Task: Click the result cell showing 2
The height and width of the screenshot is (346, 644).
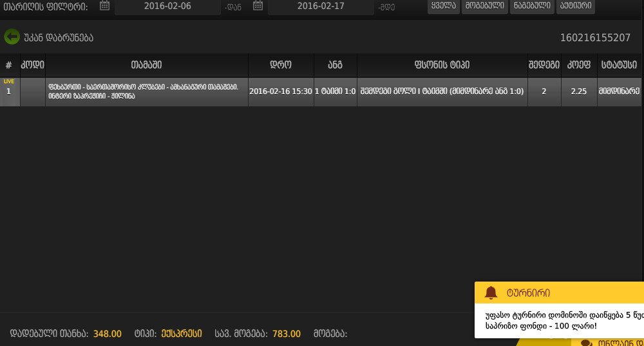Action: (544, 91)
